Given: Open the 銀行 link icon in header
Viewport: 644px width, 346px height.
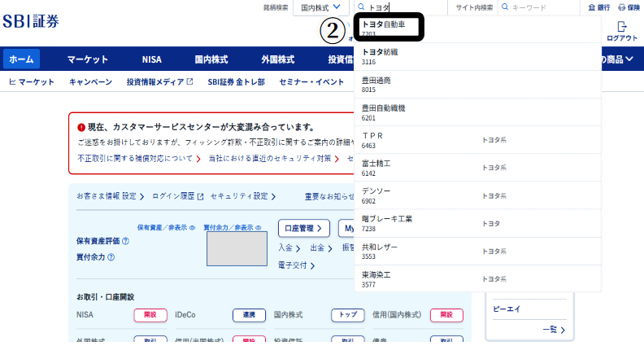Looking at the screenshot, I should [x=591, y=7].
